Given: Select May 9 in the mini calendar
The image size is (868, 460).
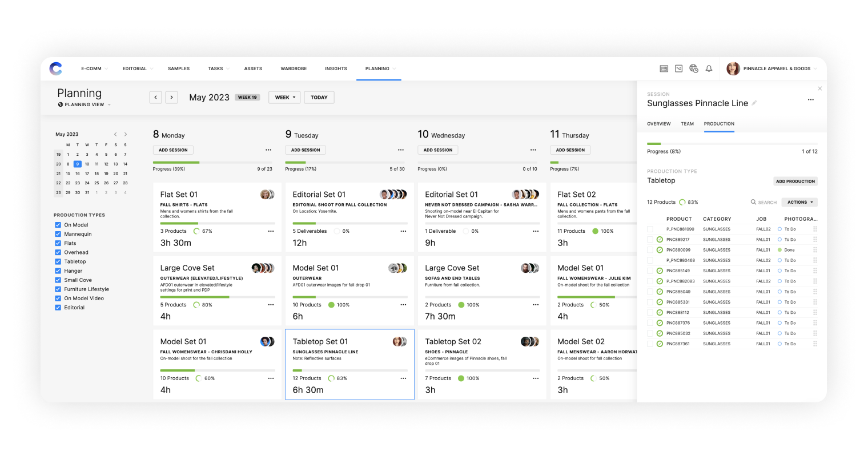Looking at the screenshot, I should pos(78,163).
